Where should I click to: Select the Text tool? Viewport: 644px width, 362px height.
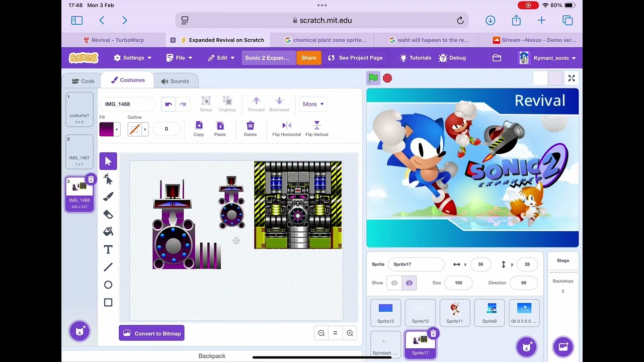[x=108, y=249]
